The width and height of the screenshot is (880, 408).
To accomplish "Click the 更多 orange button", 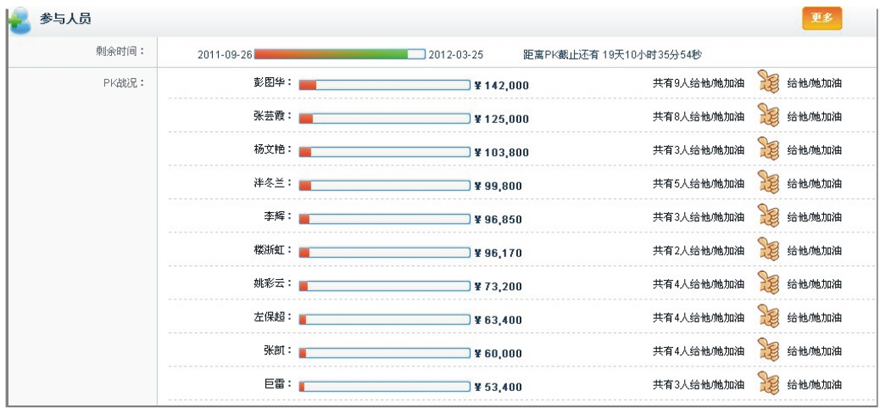I will click(821, 18).
